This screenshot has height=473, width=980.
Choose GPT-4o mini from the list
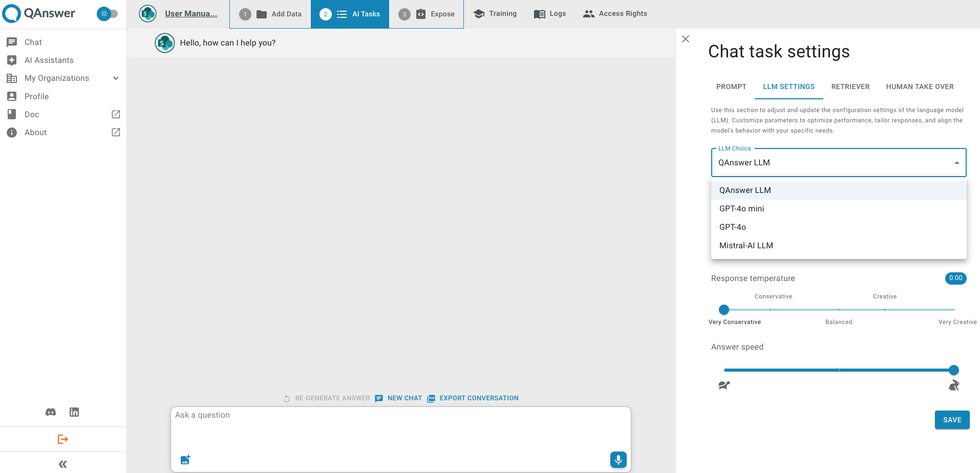839,209
